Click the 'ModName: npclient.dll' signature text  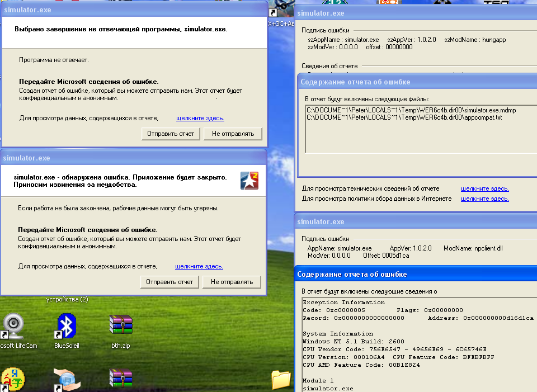[x=473, y=248]
